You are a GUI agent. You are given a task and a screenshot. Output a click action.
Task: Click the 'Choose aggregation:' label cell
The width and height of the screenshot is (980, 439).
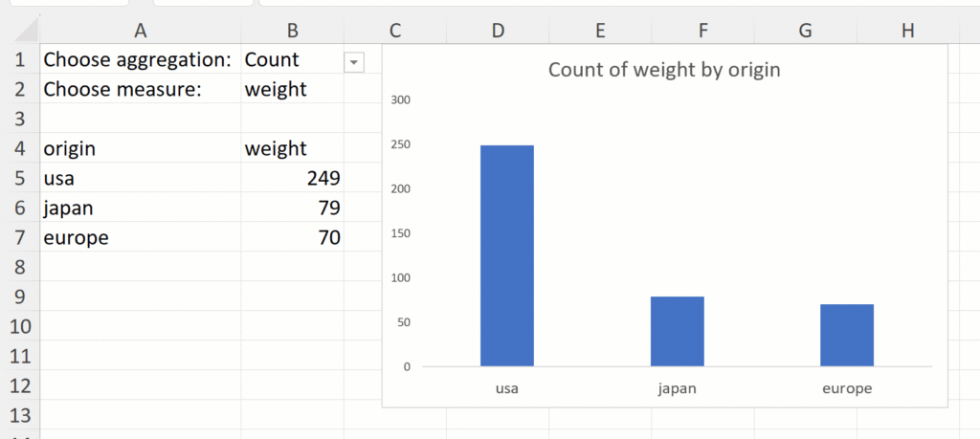click(x=139, y=59)
